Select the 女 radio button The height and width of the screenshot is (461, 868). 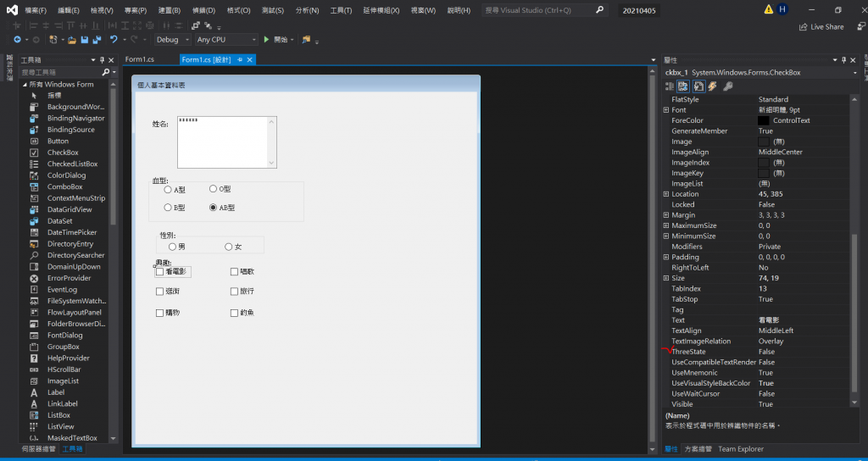(x=229, y=247)
